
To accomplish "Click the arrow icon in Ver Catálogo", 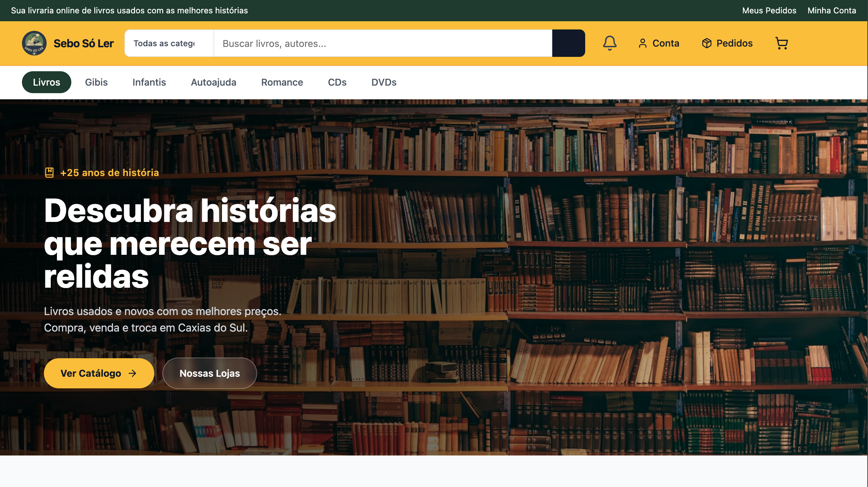I will click(x=133, y=373).
